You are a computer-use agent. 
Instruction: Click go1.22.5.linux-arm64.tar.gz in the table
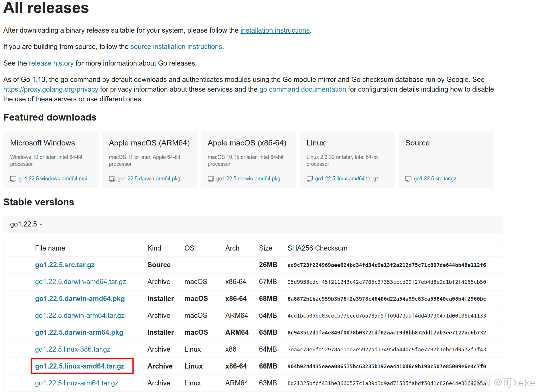(x=77, y=383)
